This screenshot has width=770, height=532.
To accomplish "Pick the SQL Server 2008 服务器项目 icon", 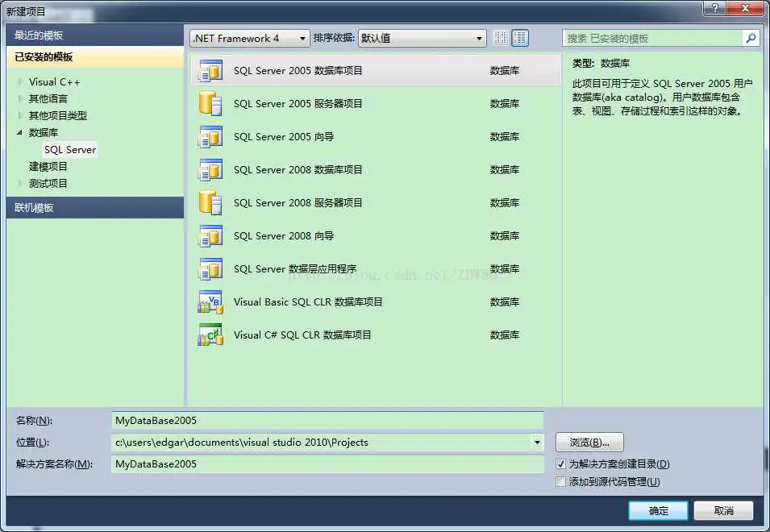I will pos(210,202).
